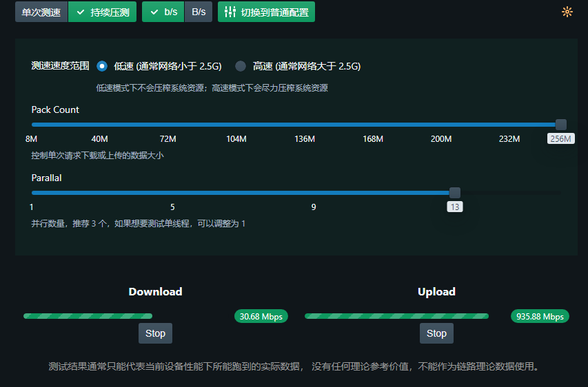Click Parallal mark 9
Image resolution: width=588 pixels, height=387 pixels.
314,207
